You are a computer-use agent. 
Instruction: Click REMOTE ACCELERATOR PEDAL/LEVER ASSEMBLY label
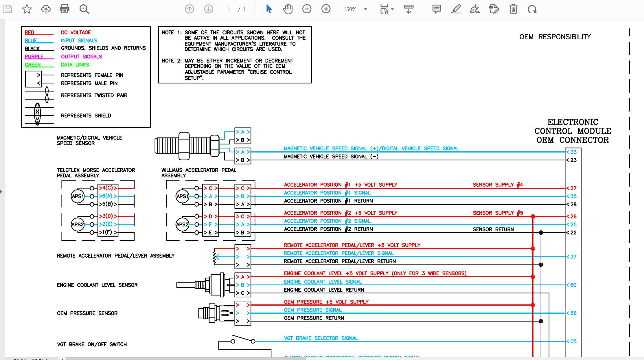click(x=115, y=256)
